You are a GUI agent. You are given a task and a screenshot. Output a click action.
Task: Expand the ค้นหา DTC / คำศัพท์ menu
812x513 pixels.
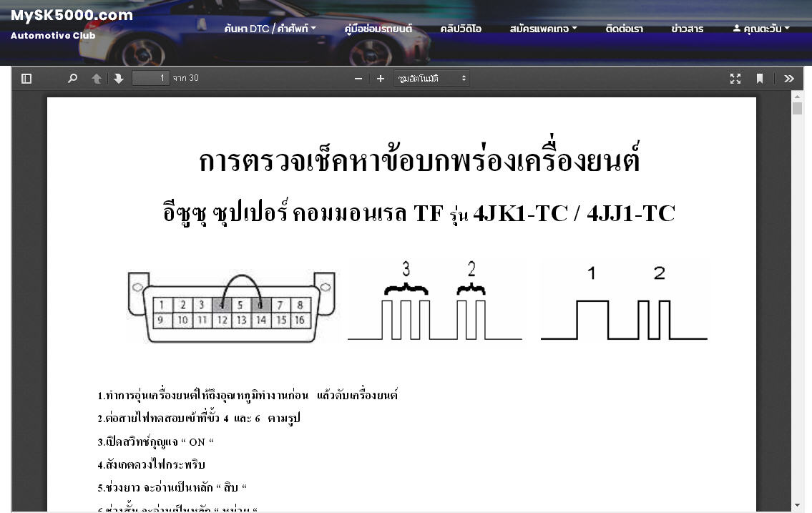click(x=270, y=29)
